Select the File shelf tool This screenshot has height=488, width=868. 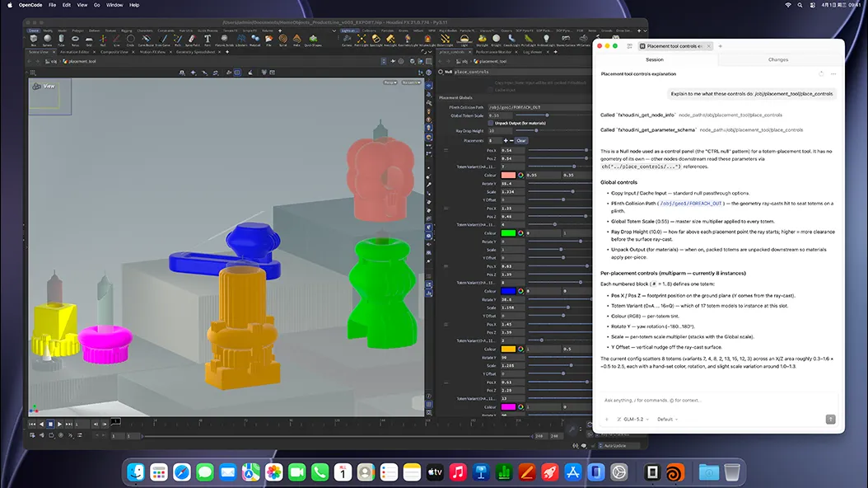tap(268, 41)
